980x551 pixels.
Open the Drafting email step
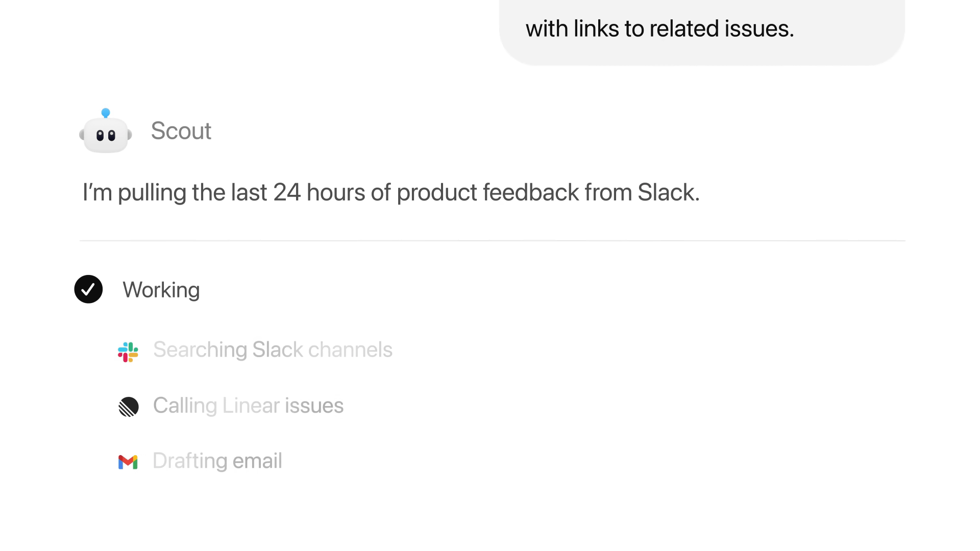tap(217, 461)
